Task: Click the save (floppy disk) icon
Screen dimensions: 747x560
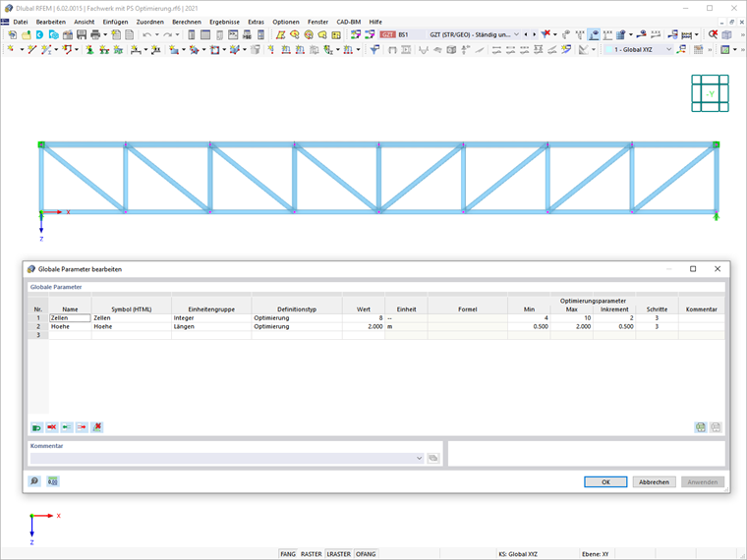Action: [82, 34]
